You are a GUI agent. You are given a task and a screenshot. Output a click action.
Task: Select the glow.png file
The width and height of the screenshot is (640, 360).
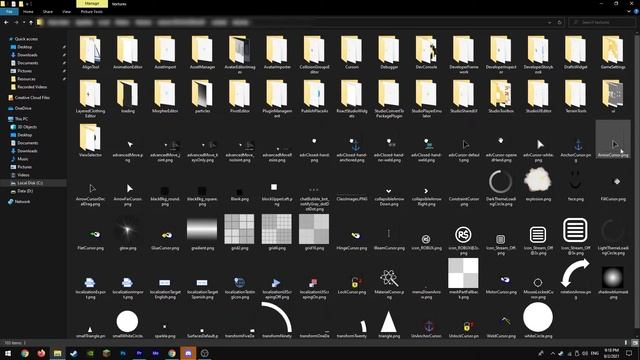(128, 233)
